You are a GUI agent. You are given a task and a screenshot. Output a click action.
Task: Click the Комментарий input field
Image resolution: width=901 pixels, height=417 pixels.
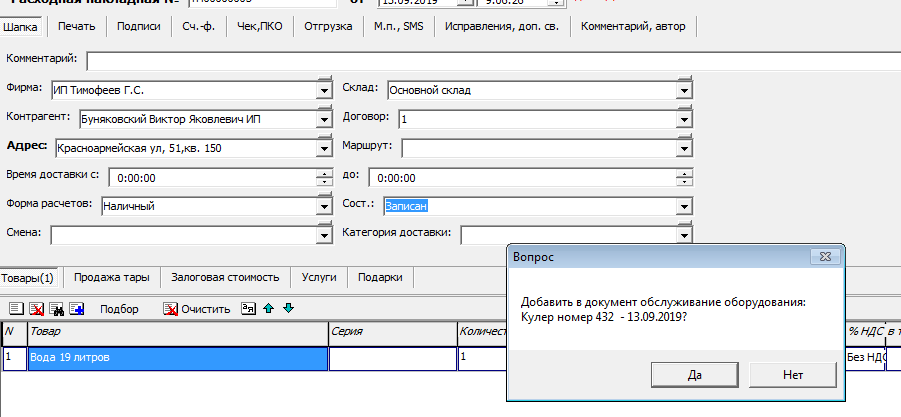(x=490, y=61)
